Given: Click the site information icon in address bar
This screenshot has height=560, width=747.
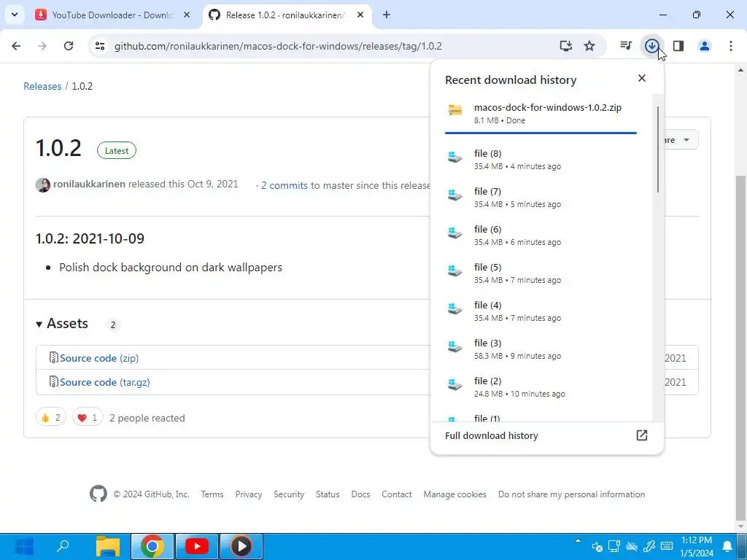Looking at the screenshot, I should [99, 46].
